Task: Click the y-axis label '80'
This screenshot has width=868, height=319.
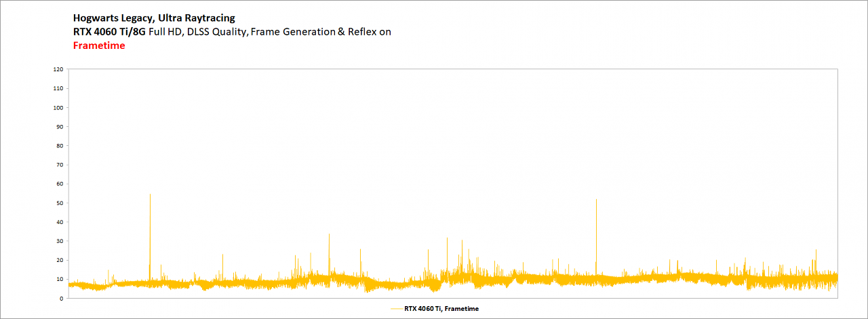Action: (60, 145)
